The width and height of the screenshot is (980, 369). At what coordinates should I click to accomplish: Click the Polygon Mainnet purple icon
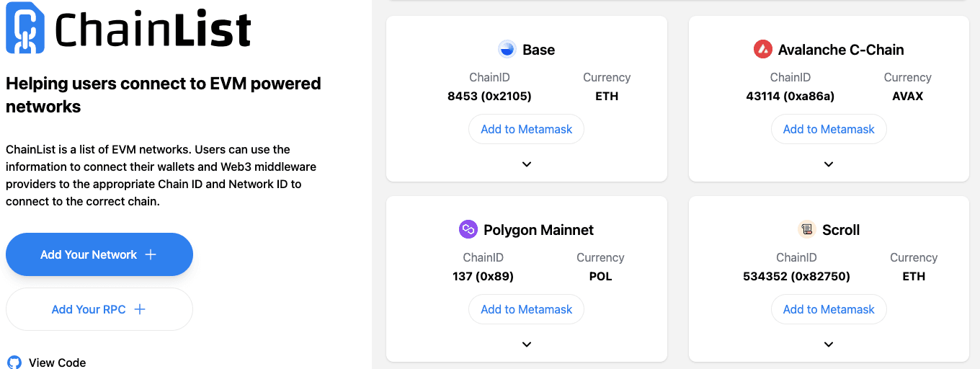pos(468,230)
